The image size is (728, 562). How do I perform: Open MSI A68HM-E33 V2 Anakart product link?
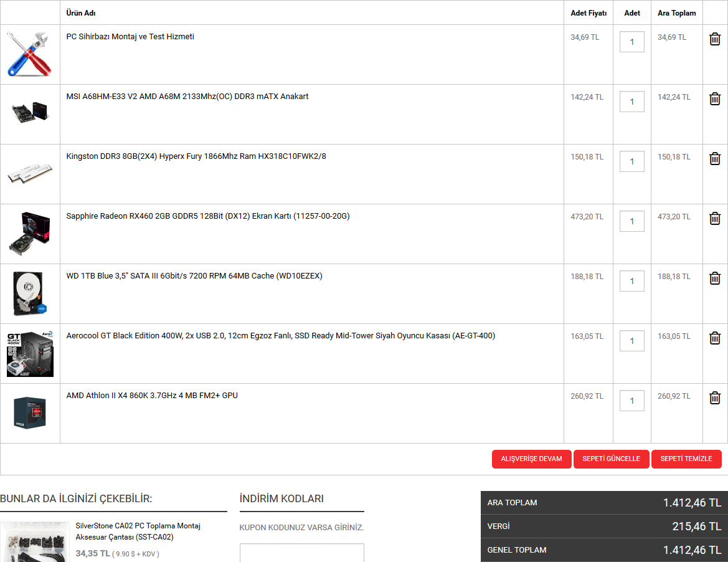click(187, 97)
